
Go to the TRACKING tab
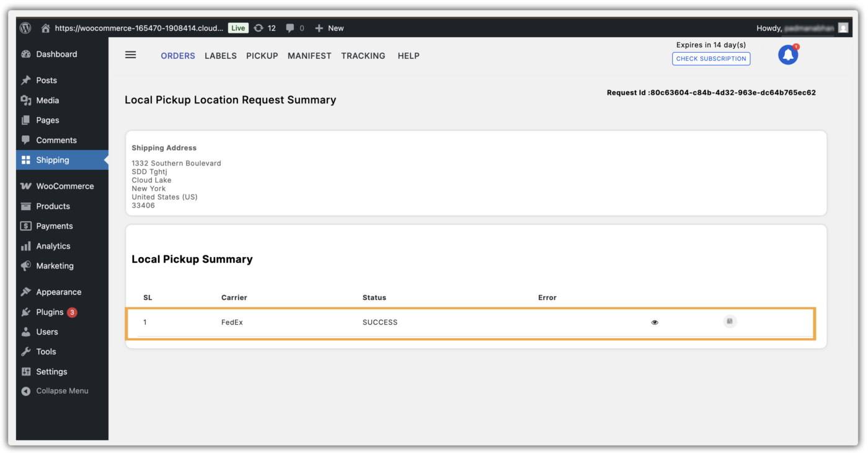[363, 56]
